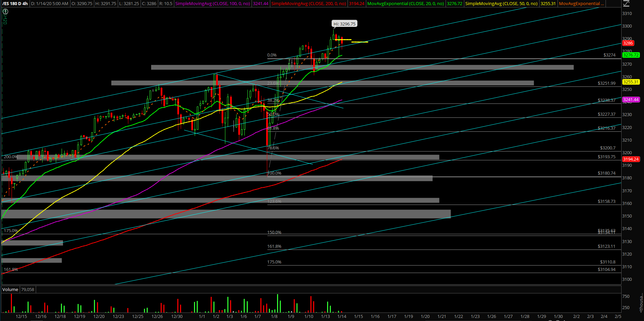The height and width of the screenshot is (321, 644).
Task: Click the 100.0% Fibonacci retracement label
Action: click(274, 173)
